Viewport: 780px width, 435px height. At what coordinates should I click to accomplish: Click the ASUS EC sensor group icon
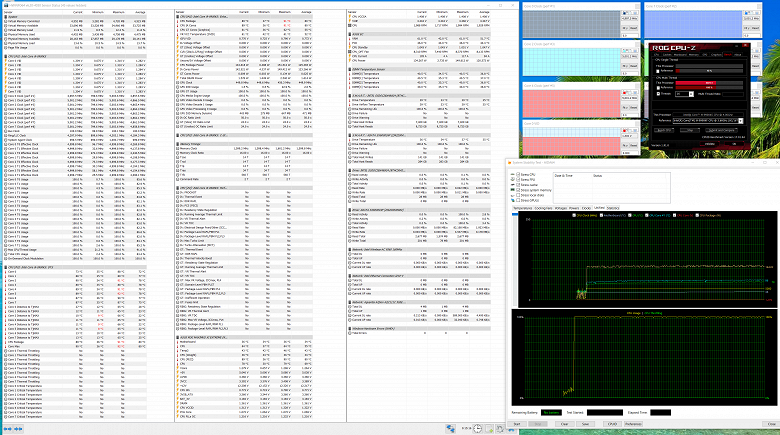point(349,33)
